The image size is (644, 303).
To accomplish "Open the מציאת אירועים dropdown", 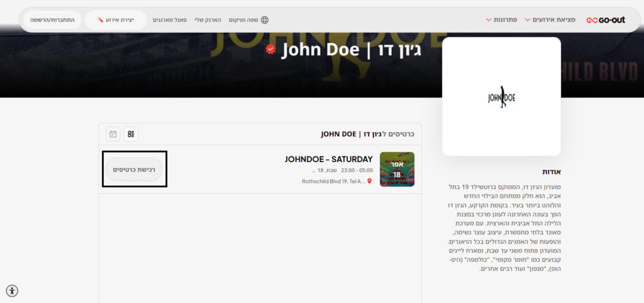I will tap(550, 20).
